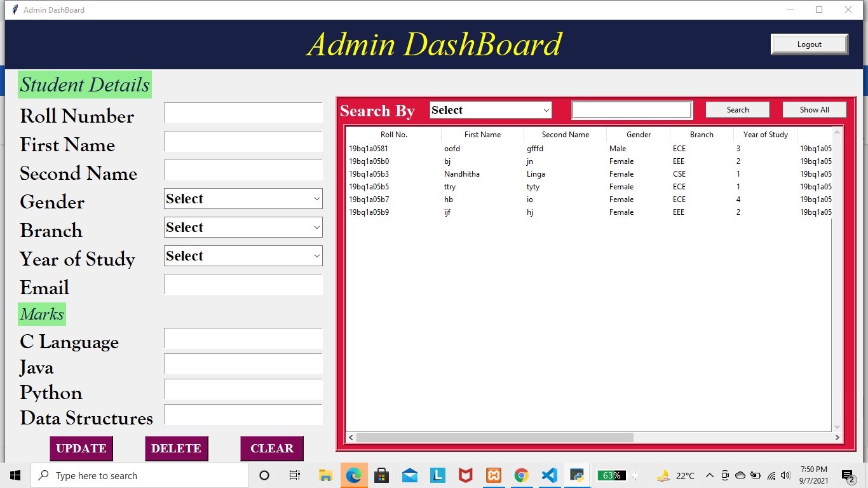Click the Email input field

coord(243,285)
